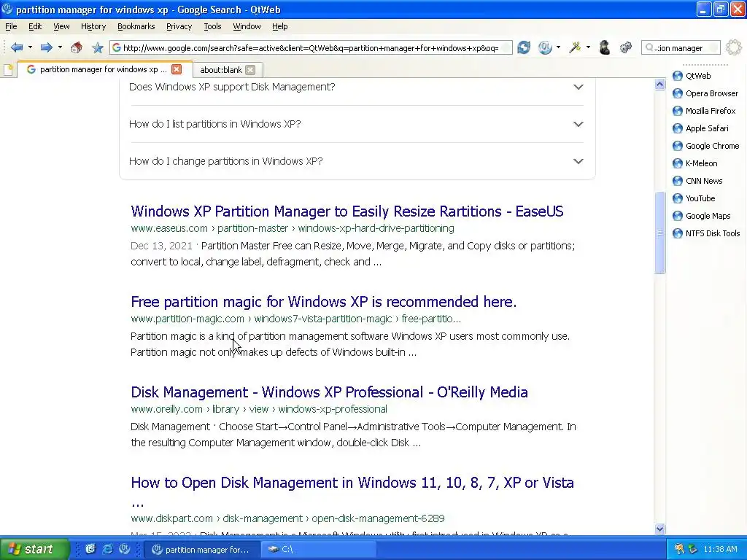This screenshot has width=747, height=560.
Task: Click the private browsing spy icon
Action: click(x=605, y=47)
